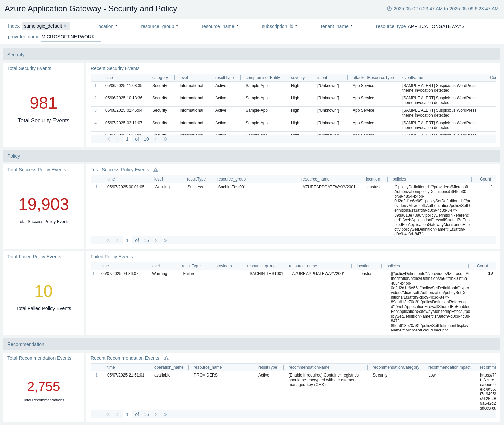Go to previous page of Recent Security Events
This screenshot has width=504, height=425.
click(117, 139)
